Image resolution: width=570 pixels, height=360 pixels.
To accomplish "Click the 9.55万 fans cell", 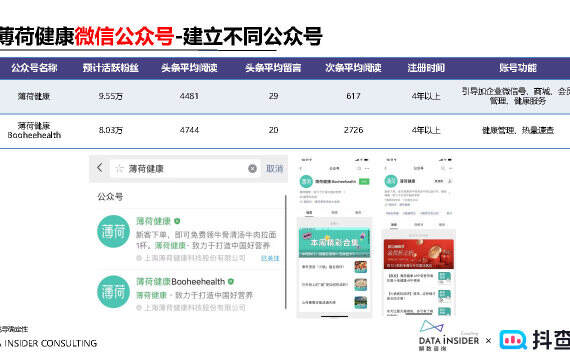I will click(x=111, y=96).
